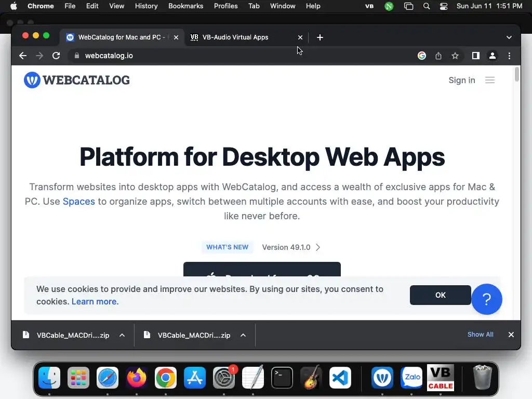Open the Profiles menu
Image resolution: width=532 pixels, height=399 pixels.
tap(225, 6)
